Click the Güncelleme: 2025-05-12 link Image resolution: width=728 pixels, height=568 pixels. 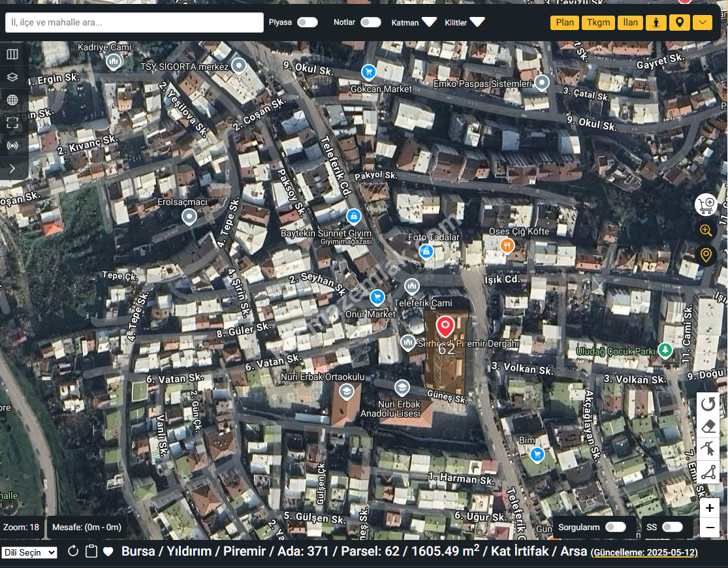[644, 552]
